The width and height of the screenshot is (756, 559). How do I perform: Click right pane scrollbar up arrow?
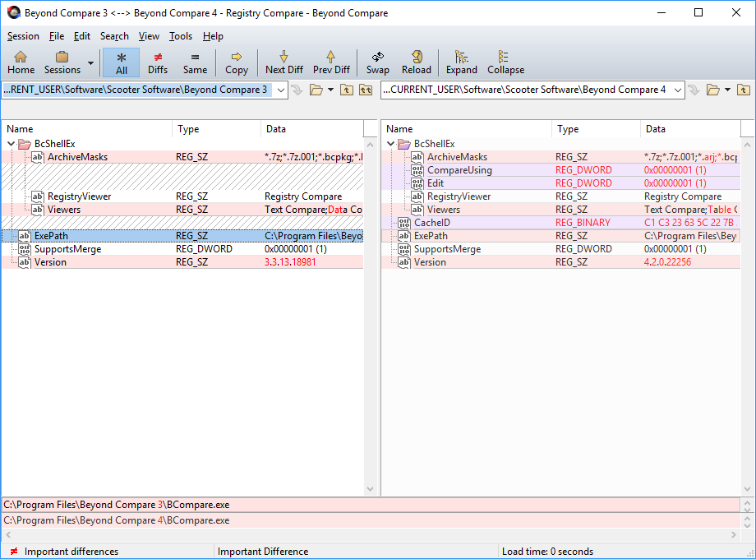[747, 144]
